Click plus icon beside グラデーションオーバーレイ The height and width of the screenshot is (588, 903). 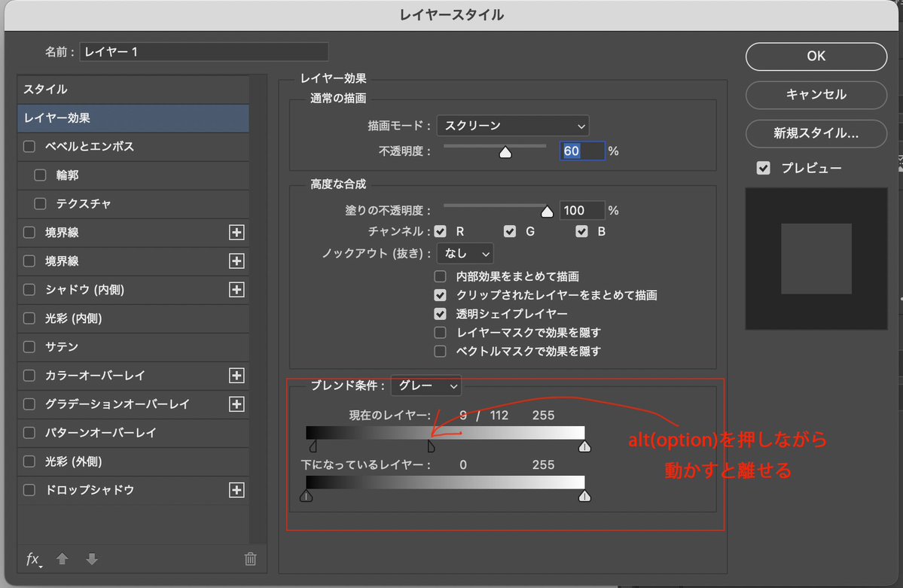click(x=236, y=404)
